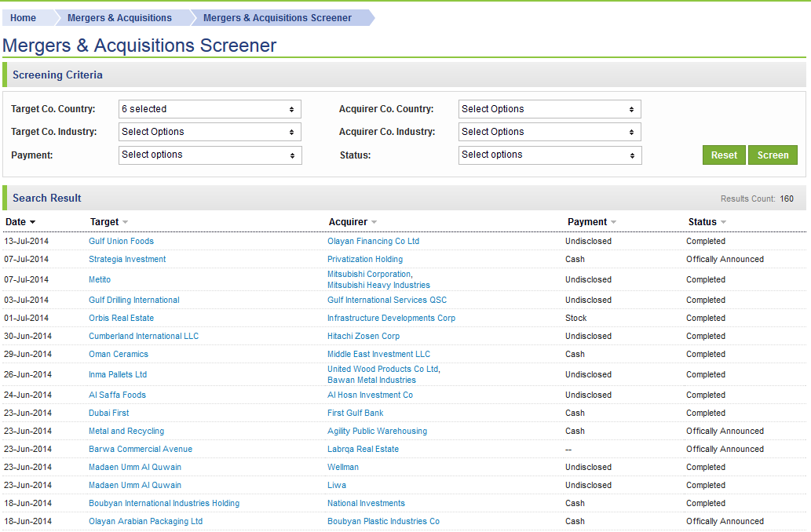Open Olayan Arabian Packaging Ltd link
811x532 pixels.
coord(145,522)
